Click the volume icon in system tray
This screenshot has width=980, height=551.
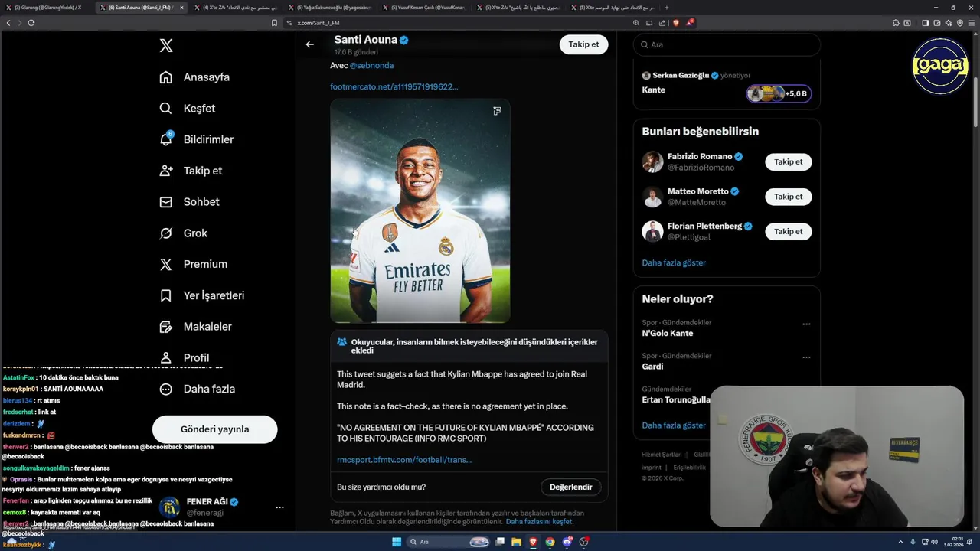coord(935,542)
